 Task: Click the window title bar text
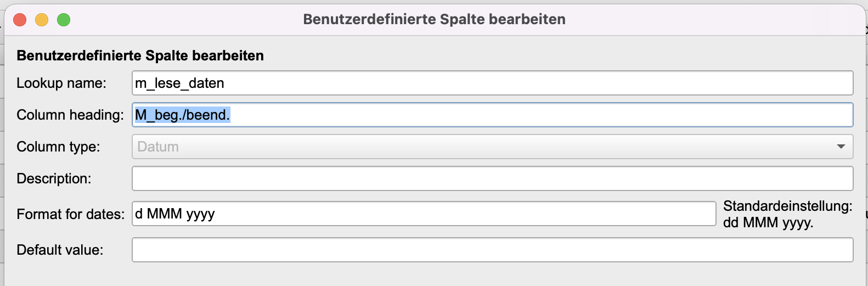pyautogui.click(x=434, y=20)
